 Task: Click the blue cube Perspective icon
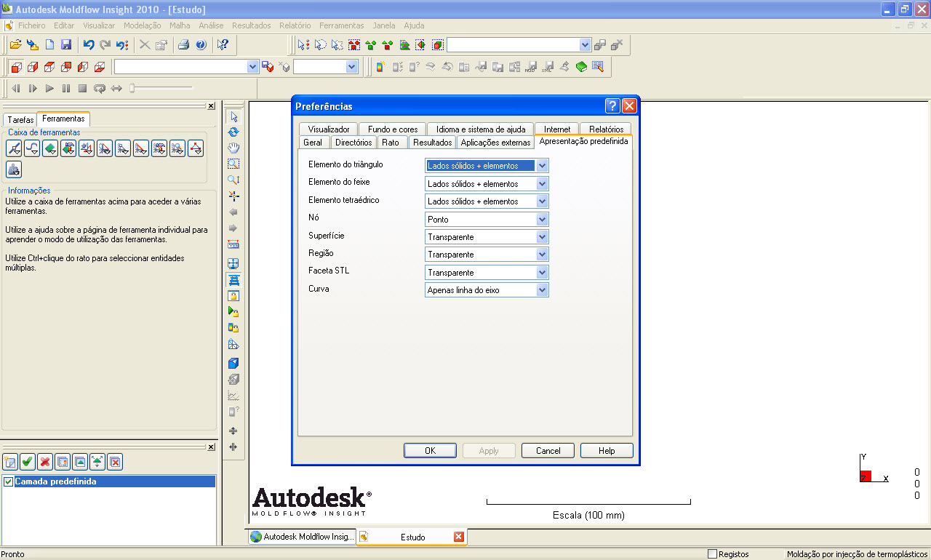click(233, 363)
